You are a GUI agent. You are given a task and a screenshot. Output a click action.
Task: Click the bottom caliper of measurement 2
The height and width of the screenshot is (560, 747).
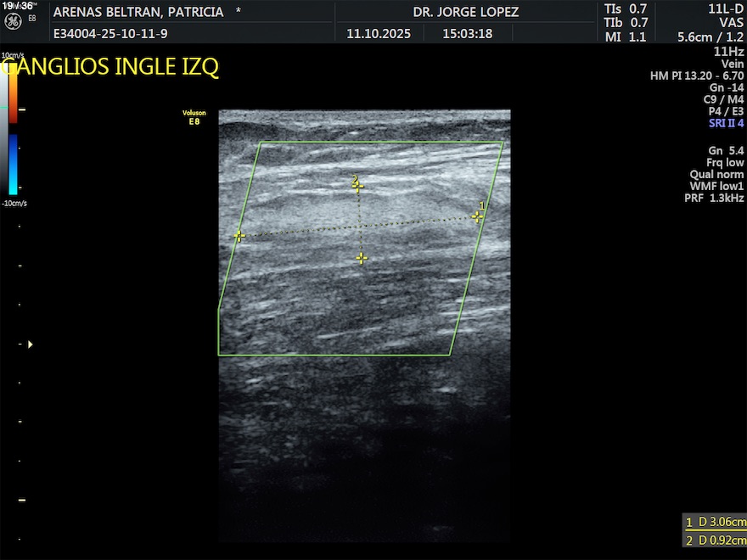(x=362, y=258)
